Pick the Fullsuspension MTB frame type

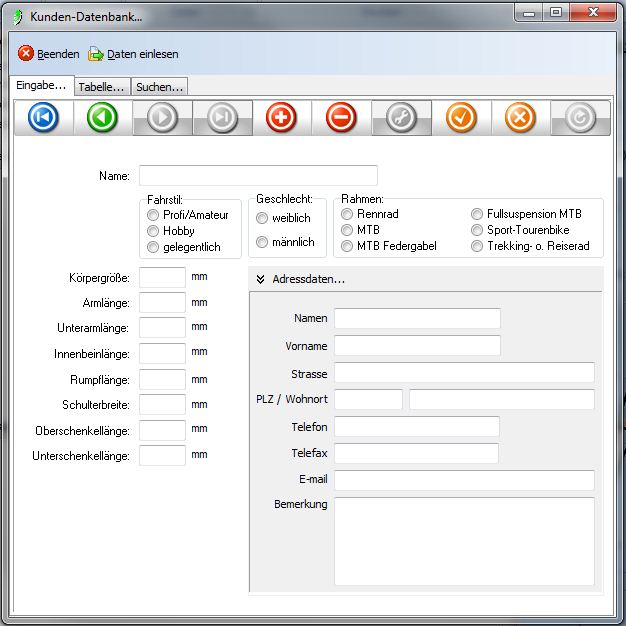tap(477, 214)
